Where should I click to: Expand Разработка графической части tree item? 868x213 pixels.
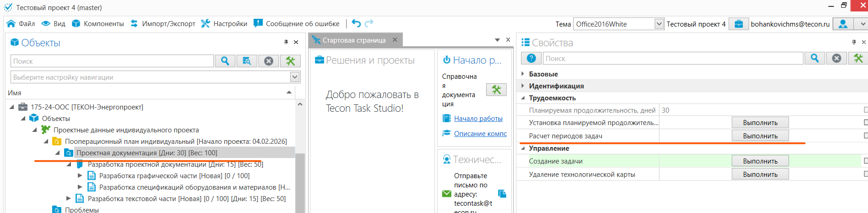coord(80,175)
